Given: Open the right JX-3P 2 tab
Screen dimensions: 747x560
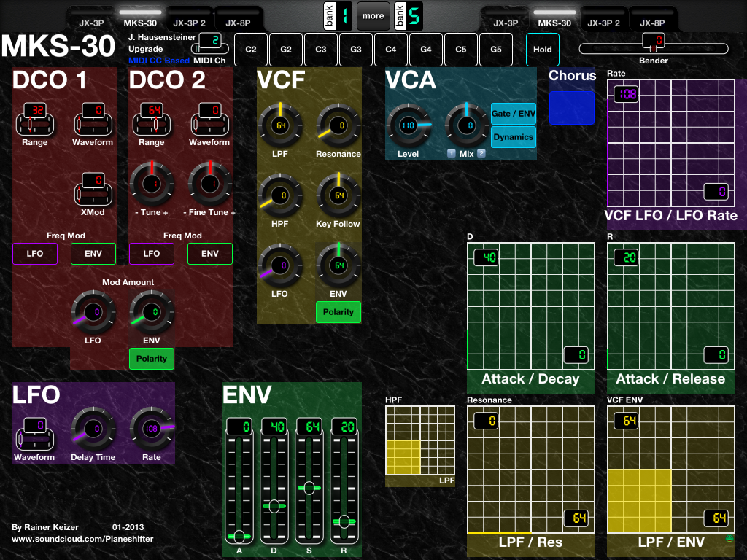Looking at the screenshot, I should 603,19.
